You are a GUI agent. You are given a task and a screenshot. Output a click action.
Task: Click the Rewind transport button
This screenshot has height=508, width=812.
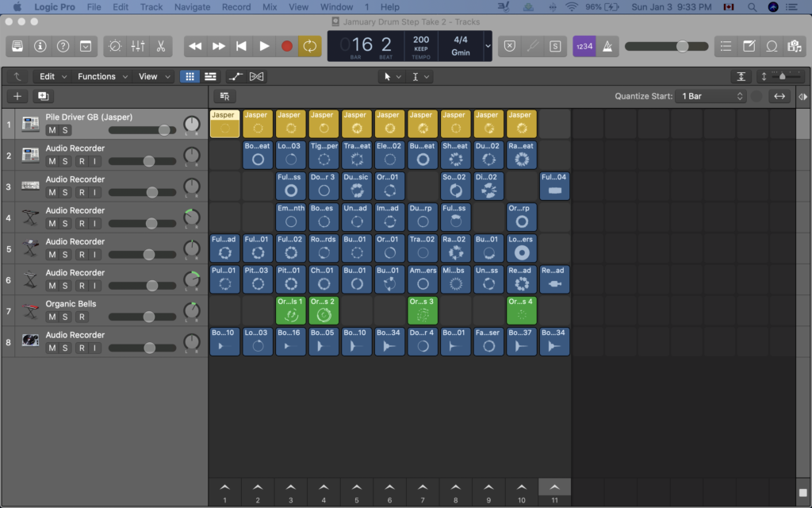click(195, 46)
